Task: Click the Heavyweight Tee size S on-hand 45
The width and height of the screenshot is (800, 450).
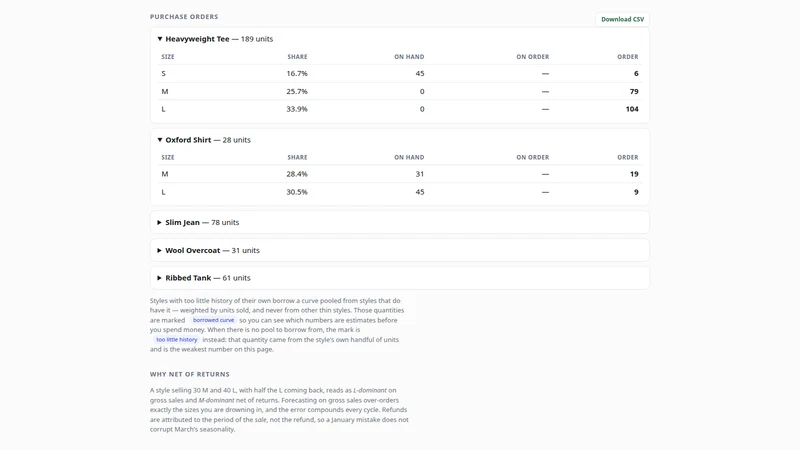Action: pos(419,73)
